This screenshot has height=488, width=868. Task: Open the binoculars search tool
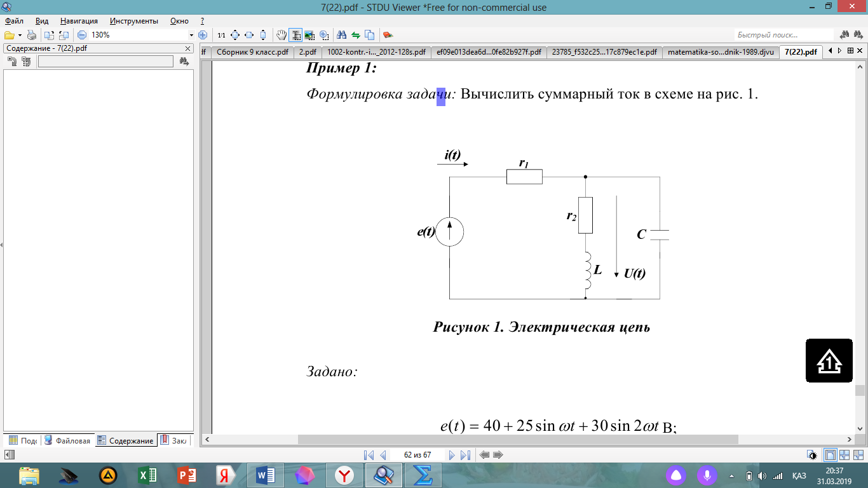click(341, 35)
